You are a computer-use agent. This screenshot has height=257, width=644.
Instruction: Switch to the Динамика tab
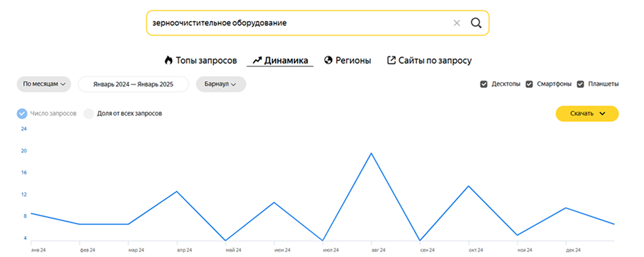click(x=280, y=61)
